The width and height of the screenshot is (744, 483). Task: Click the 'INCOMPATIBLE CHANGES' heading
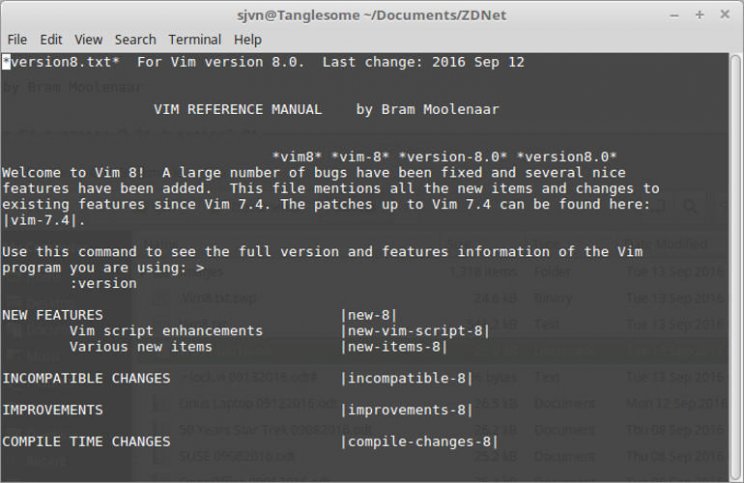(x=86, y=379)
